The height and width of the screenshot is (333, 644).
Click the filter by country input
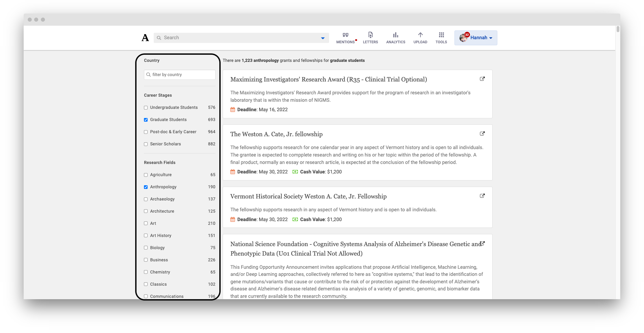(180, 75)
